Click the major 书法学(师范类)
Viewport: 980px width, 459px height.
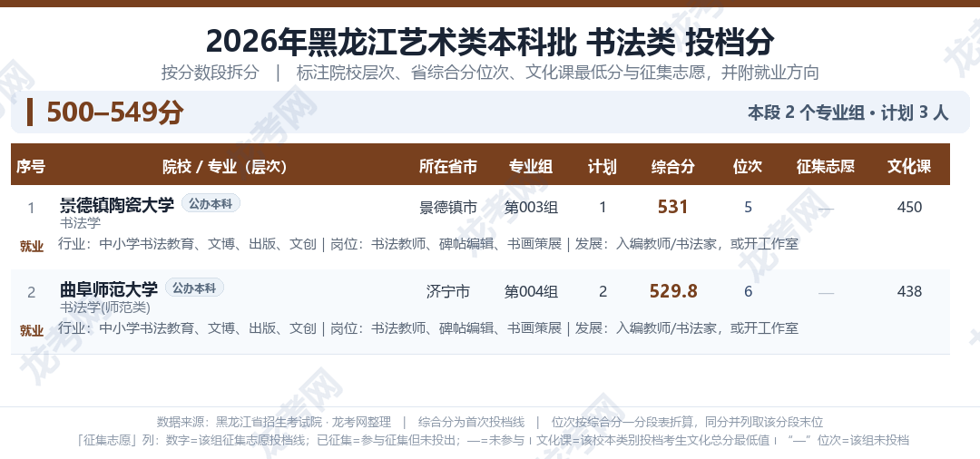coord(105,308)
